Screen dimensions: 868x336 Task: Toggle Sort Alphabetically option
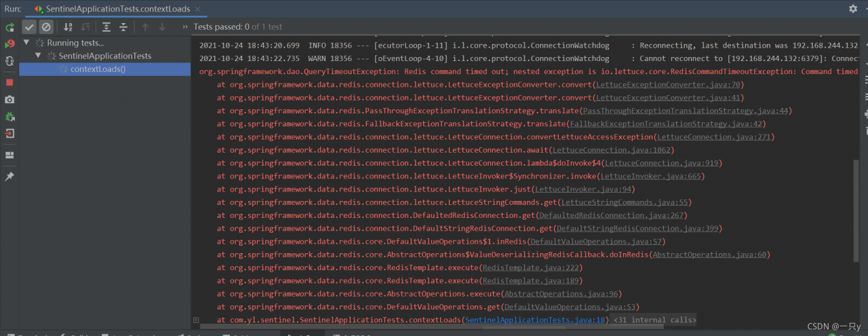pyautogui.click(x=68, y=27)
